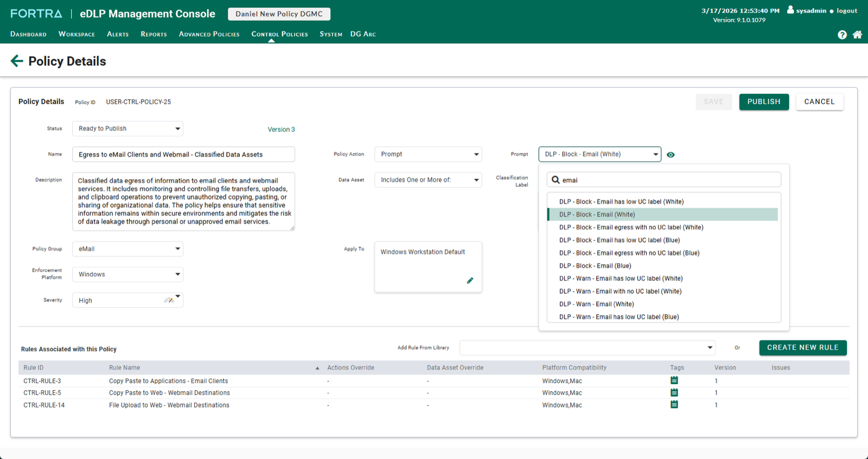The width and height of the screenshot is (868, 459).
Task: Open Add Rule From Library dropdown
Action: tap(588, 348)
